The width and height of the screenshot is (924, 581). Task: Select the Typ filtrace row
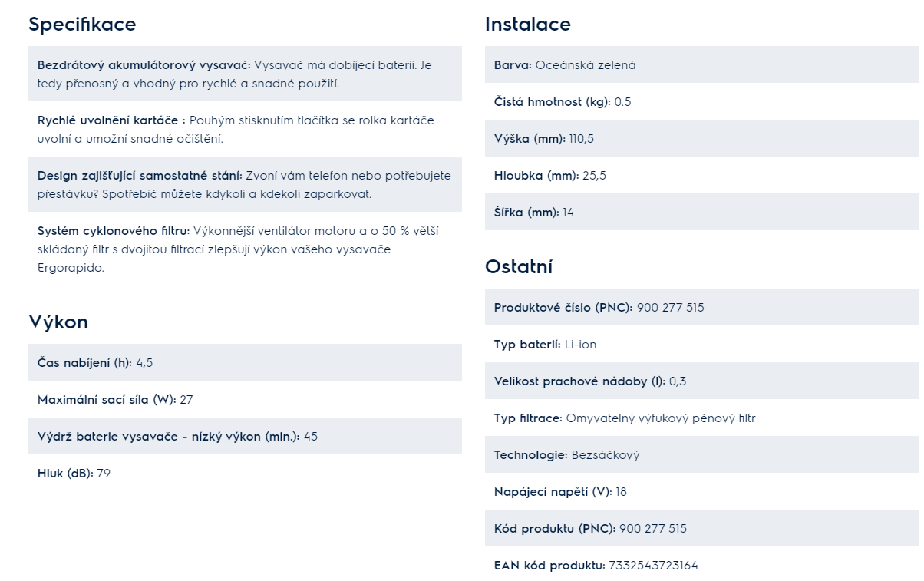701,418
